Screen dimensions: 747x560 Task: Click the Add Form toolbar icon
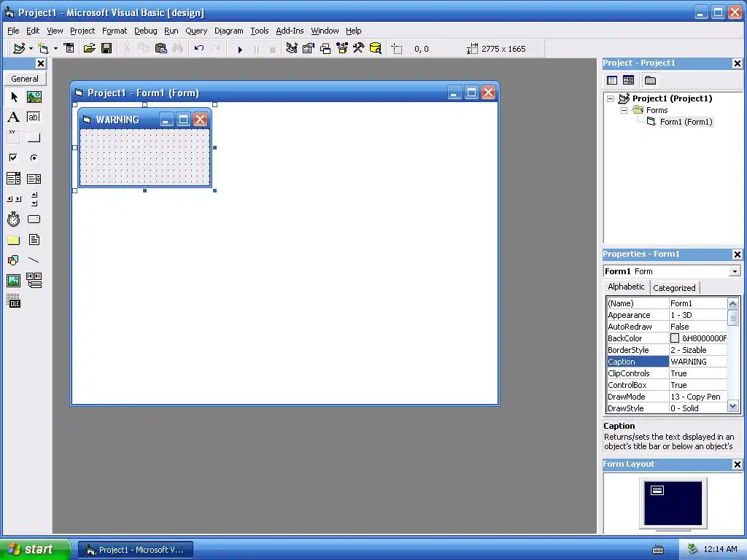[43, 48]
